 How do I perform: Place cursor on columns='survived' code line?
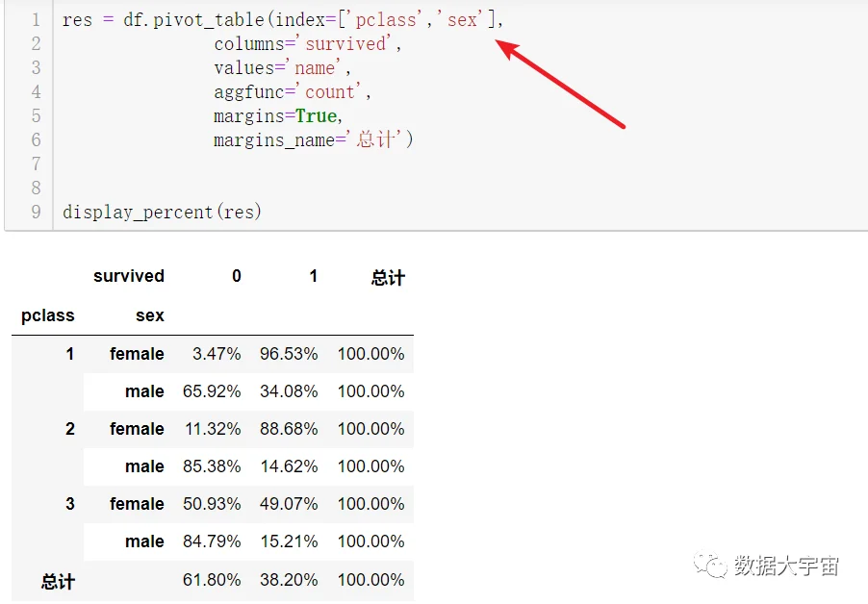(x=308, y=43)
